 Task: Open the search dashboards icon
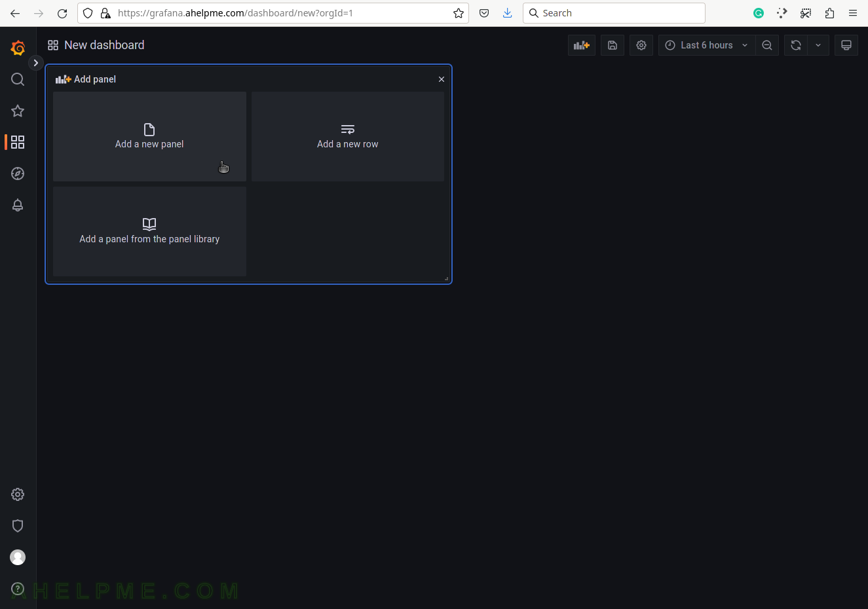pos(18,79)
